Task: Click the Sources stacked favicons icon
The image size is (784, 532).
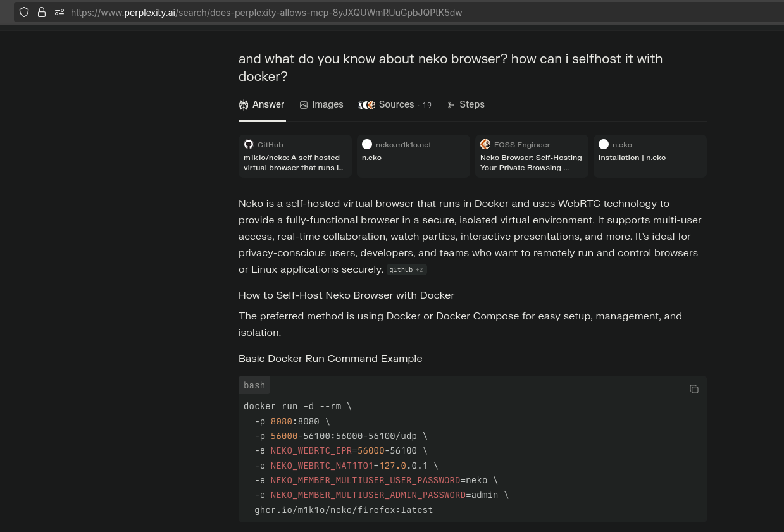Action: click(x=367, y=105)
